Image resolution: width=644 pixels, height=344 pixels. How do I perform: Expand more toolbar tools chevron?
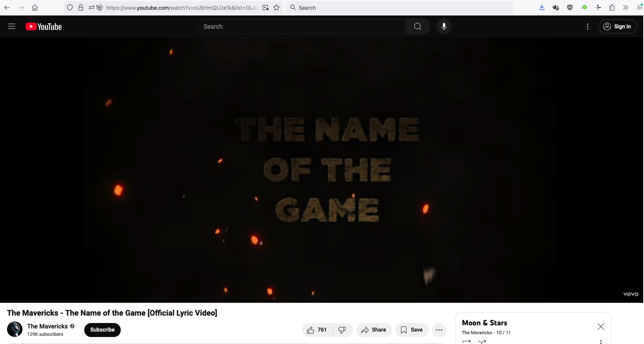pos(625,7)
